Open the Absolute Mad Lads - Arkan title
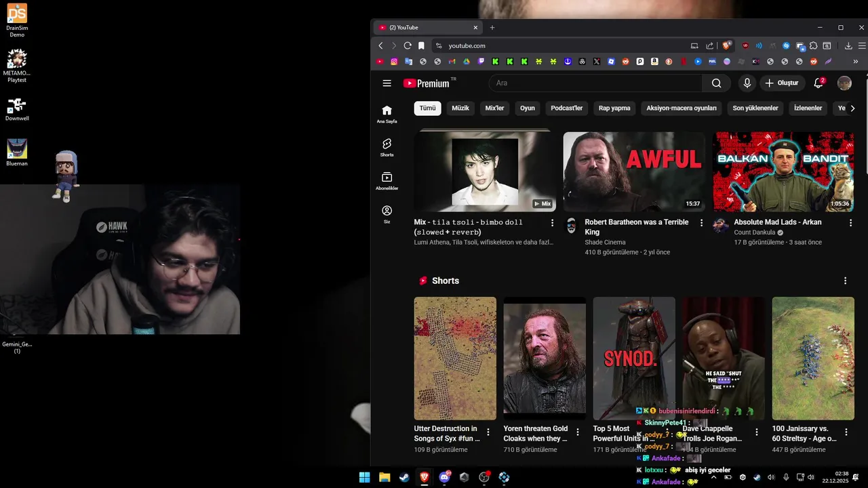Image resolution: width=868 pixels, height=488 pixels. [x=777, y=222]
